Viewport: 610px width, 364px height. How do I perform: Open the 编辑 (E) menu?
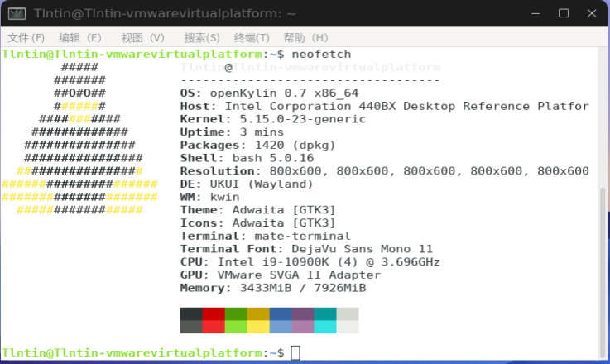tap(80, 38)
